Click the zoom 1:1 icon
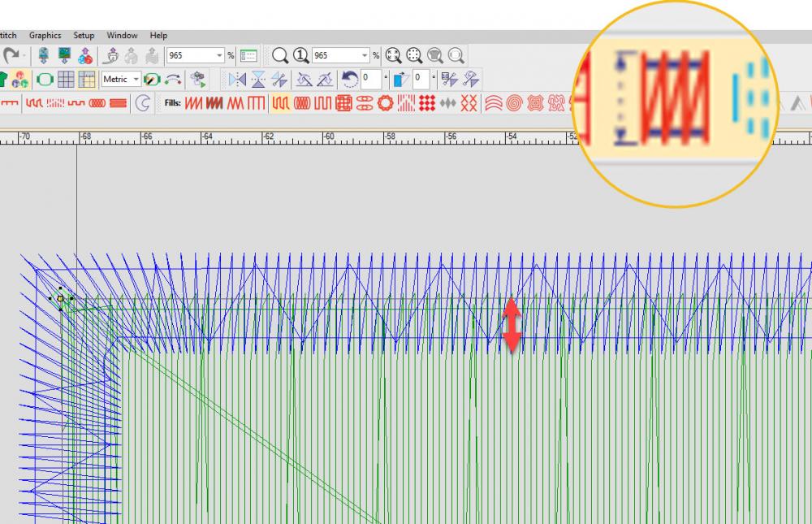 coord(300,55)
